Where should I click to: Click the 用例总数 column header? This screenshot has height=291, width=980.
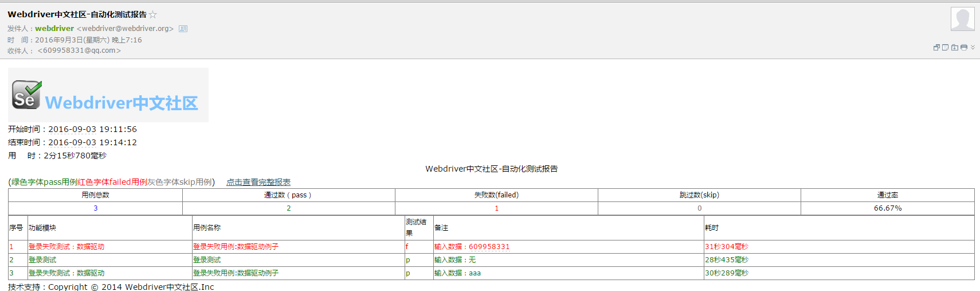point(96,195)
